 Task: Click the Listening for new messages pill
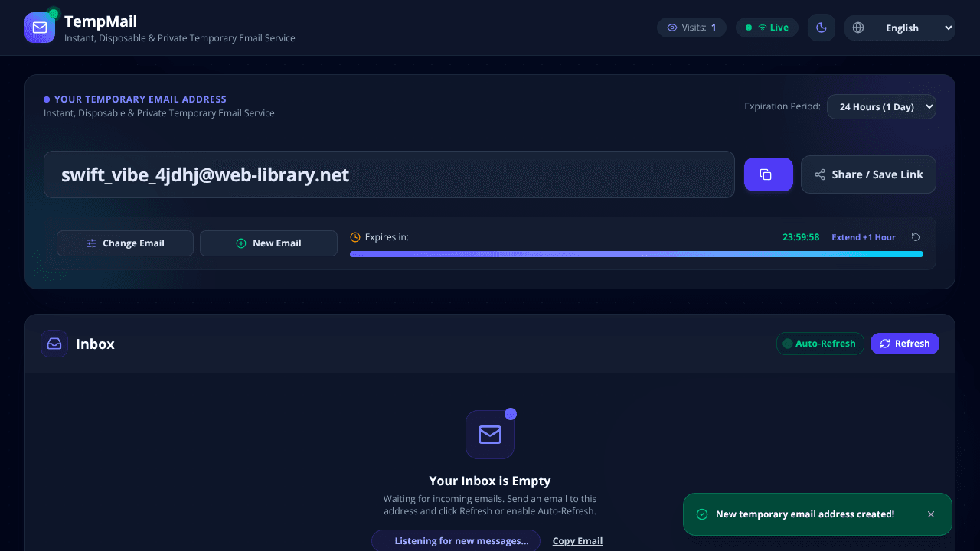(456, 541)
